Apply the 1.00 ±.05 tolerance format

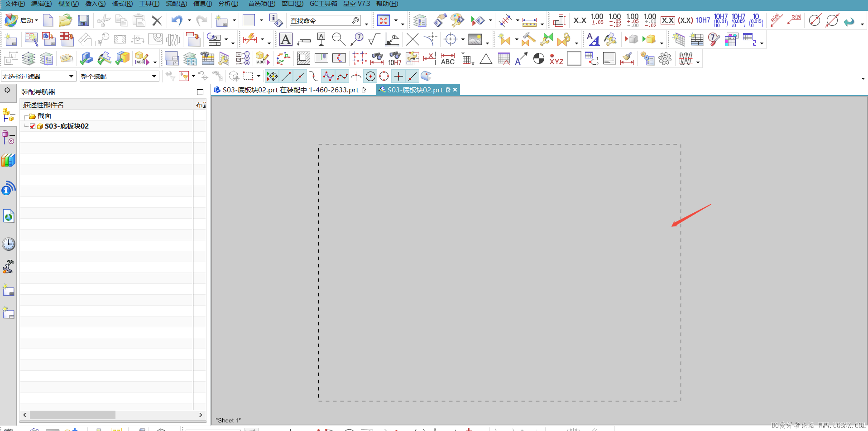click(x=597, y=19)
